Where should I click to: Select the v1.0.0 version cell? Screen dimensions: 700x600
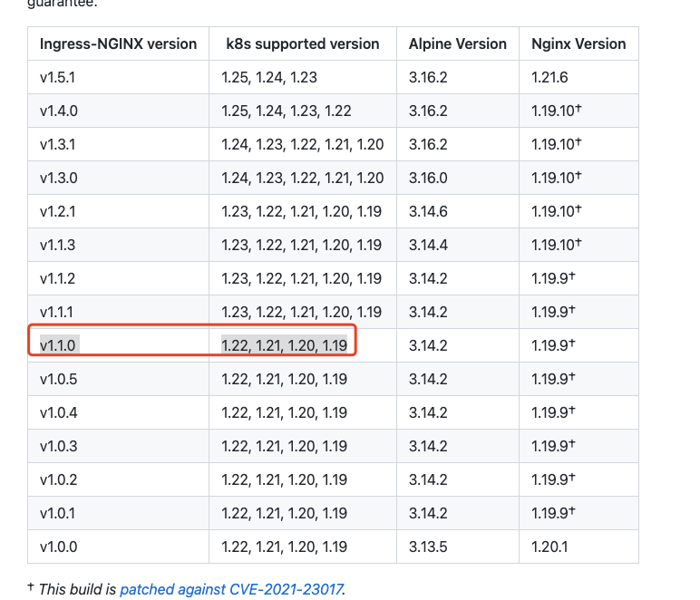coord(118,547)
